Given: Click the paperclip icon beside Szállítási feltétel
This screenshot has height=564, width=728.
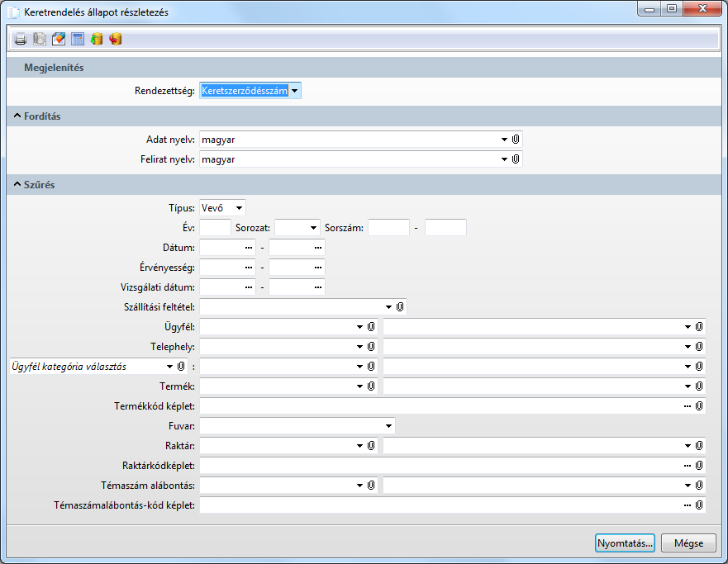Looking at the screenshot, I should (399, 307).
